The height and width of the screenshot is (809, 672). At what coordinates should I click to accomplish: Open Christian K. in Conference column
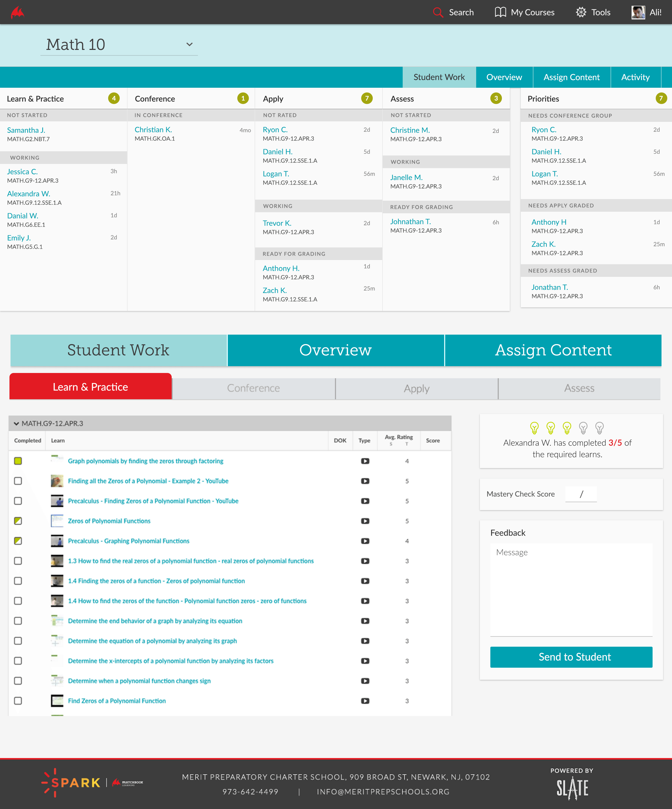153,130
